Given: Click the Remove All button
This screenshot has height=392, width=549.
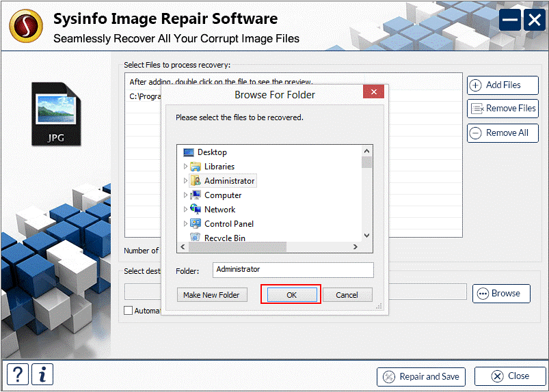Looking at the screenshot, I should (x=503, y=133).
